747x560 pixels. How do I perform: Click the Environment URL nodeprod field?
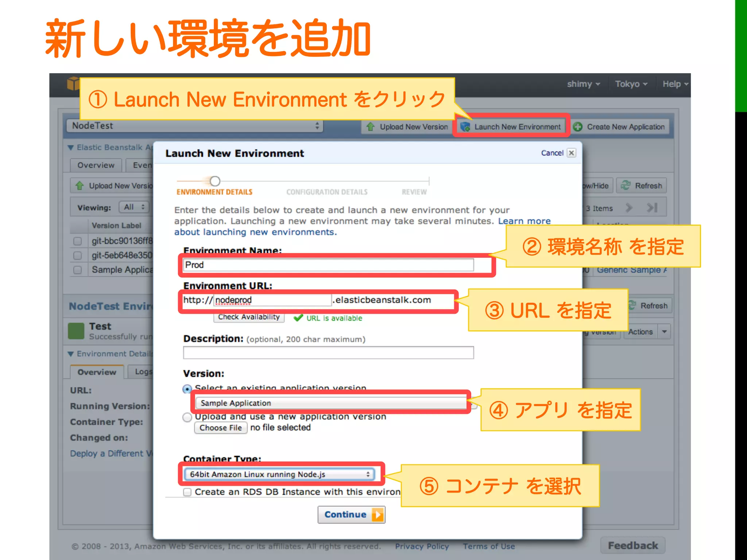272,300
